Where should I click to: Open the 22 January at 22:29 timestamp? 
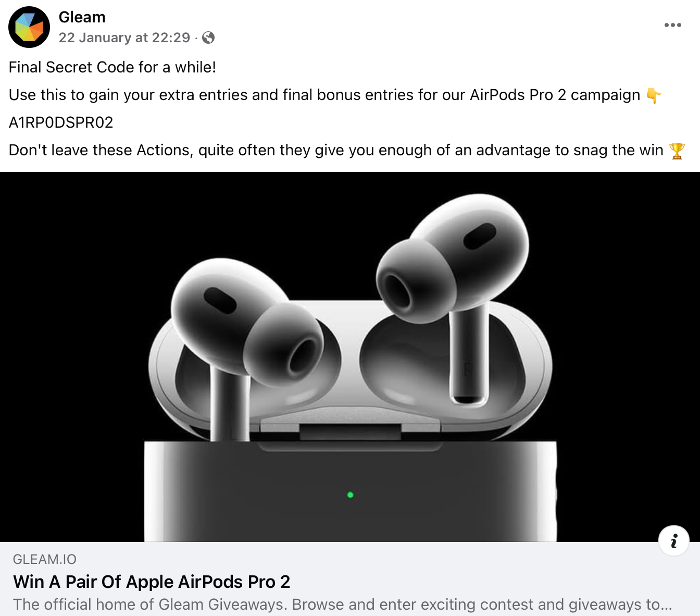[124, 38]
